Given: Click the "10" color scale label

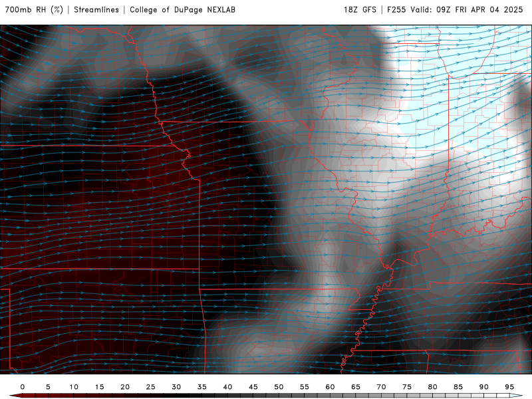Looking at the screenshot, I should (74, 387).
